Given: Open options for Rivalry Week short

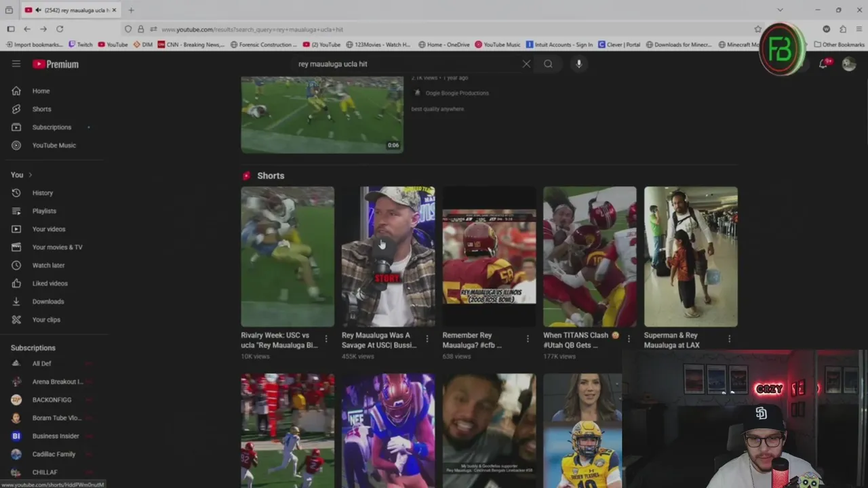Looking at the screenshot, I should click(325, 339).
